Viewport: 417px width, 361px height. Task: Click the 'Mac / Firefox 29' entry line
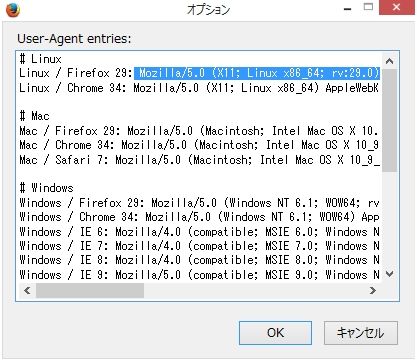[x=198, y=131]
